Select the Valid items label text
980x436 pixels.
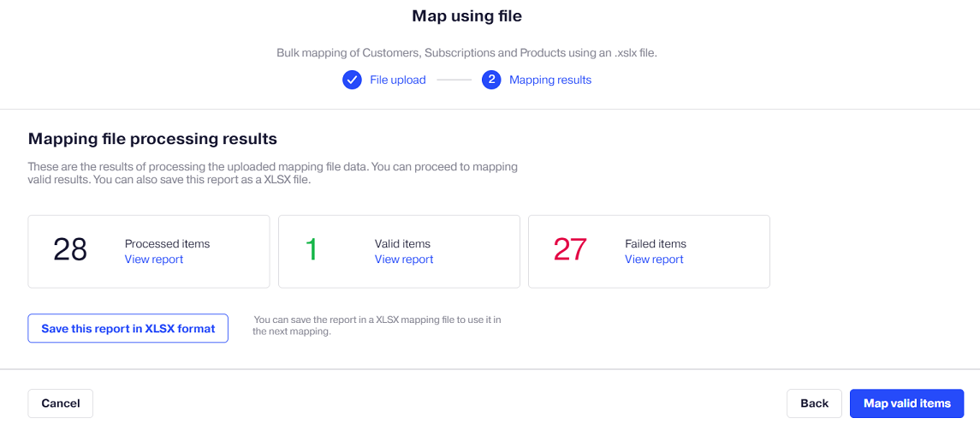click(402, 244)
